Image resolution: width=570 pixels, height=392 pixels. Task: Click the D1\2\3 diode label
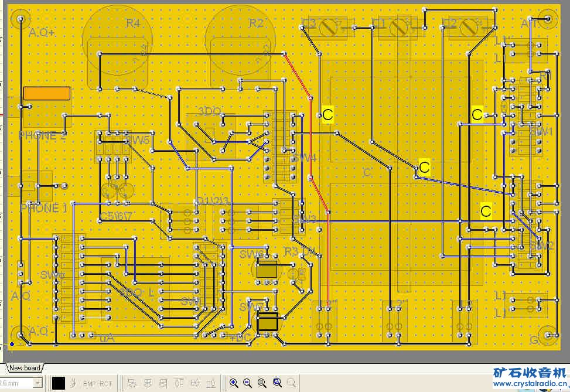point(212,201)
